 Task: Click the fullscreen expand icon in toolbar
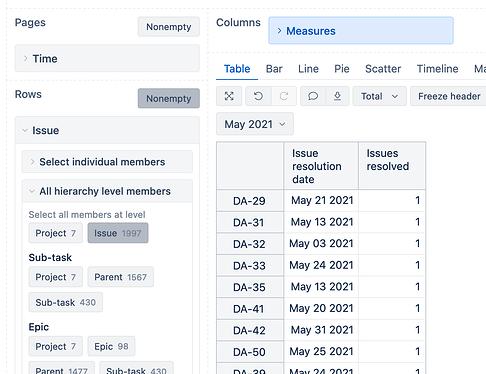point(229,96)
